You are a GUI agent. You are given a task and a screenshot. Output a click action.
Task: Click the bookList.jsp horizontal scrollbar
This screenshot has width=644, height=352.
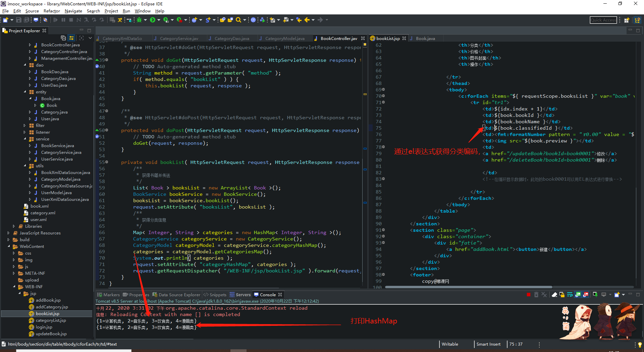(469, 287)
